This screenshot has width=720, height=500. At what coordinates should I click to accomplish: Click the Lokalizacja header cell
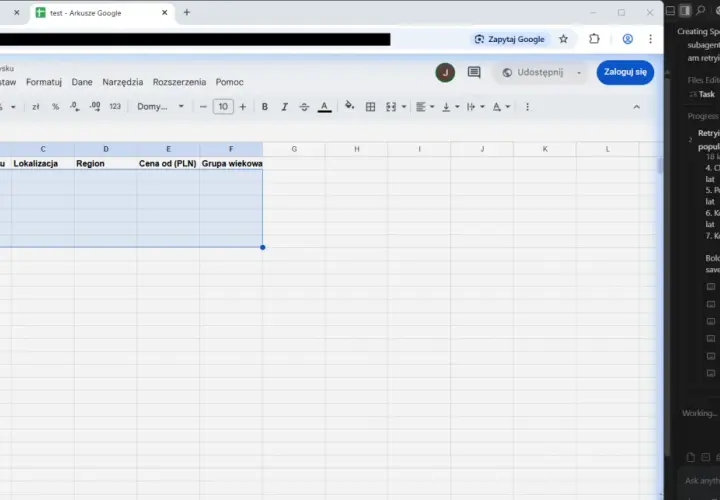[43, 163]
